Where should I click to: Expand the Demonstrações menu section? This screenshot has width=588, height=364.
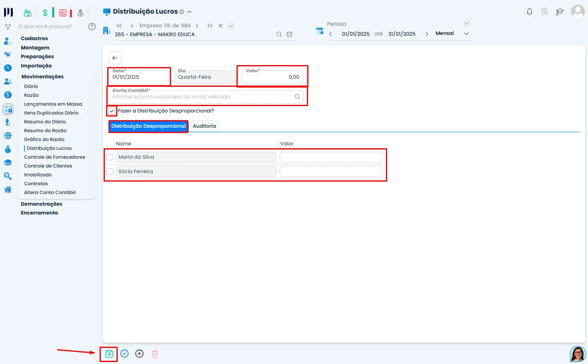coord(41,204)
